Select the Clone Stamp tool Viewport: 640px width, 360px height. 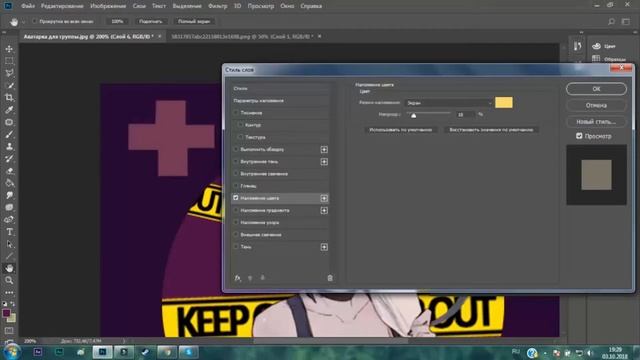coord(9,147)
